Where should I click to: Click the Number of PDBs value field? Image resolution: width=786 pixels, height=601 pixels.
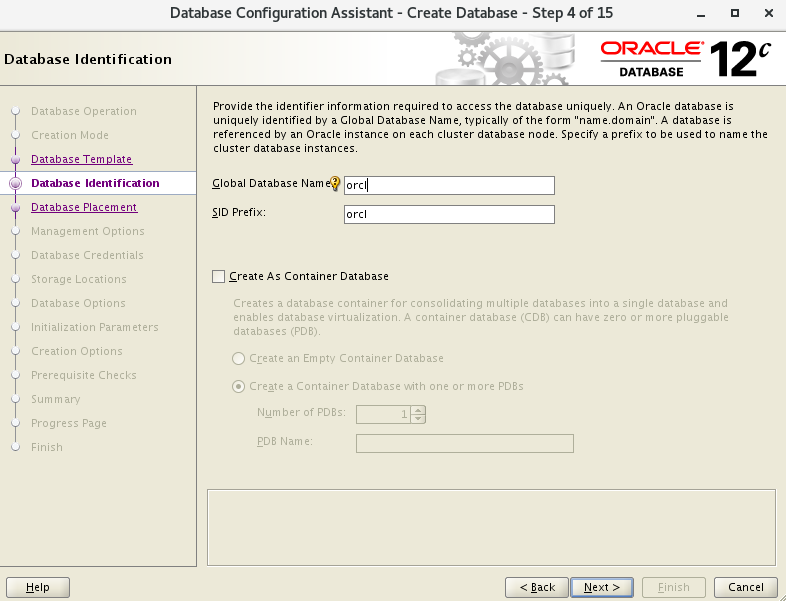(x=383, y=415)
